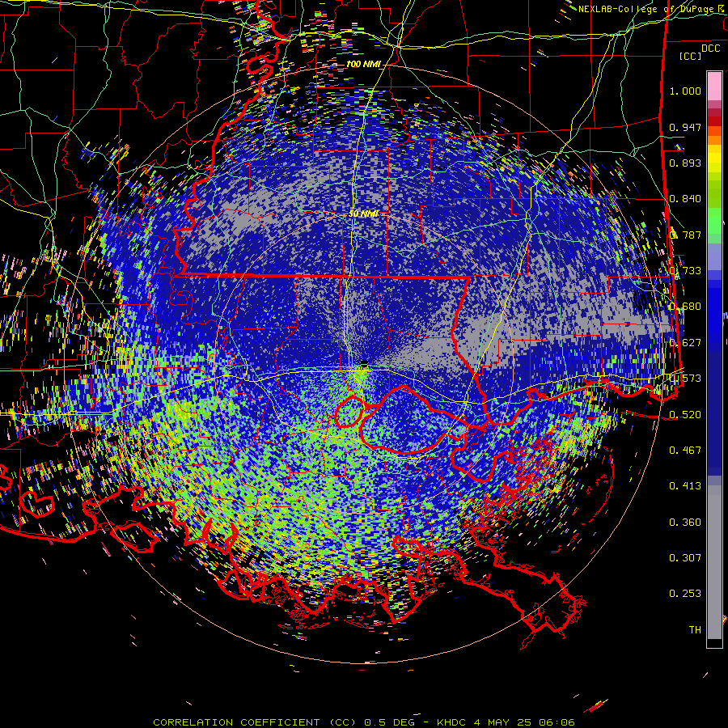Click the [CC] units label
This screenshot has width=728, height=728.
pyautogui.click(x=690, y=56)
